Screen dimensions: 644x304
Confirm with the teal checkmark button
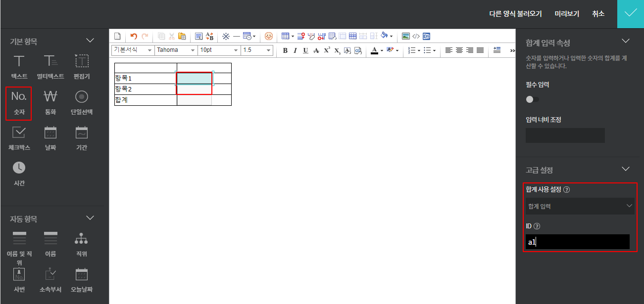tap(630, 14)
